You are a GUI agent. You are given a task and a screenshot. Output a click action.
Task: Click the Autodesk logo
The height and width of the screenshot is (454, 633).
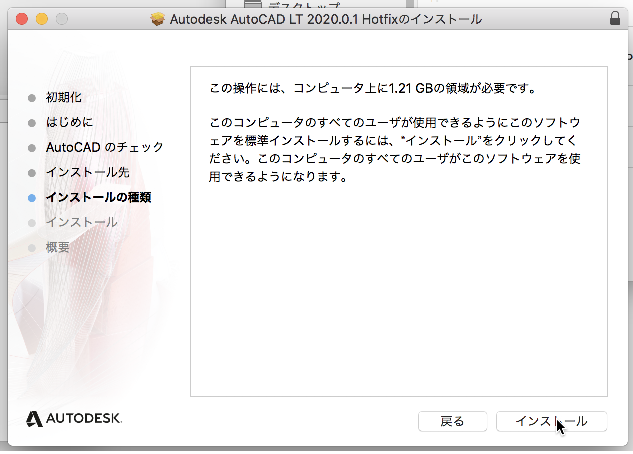click(x=74, y=418)
